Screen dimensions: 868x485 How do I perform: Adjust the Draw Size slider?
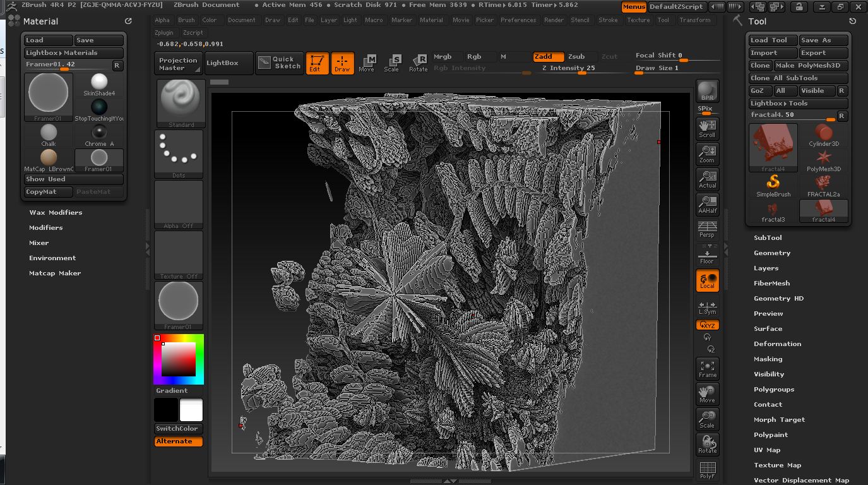click(678, 68)
